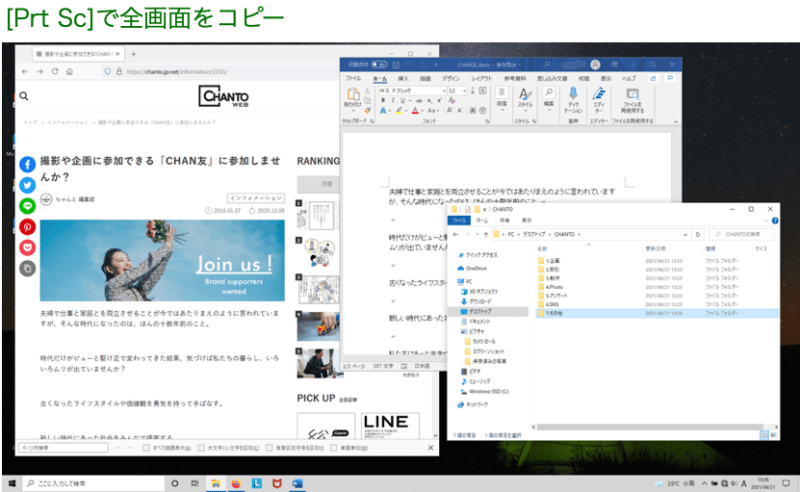Share the page with the LINE icon
Image resolution: width=800 pixels, height=492 pixels.
tap(27, 205)
